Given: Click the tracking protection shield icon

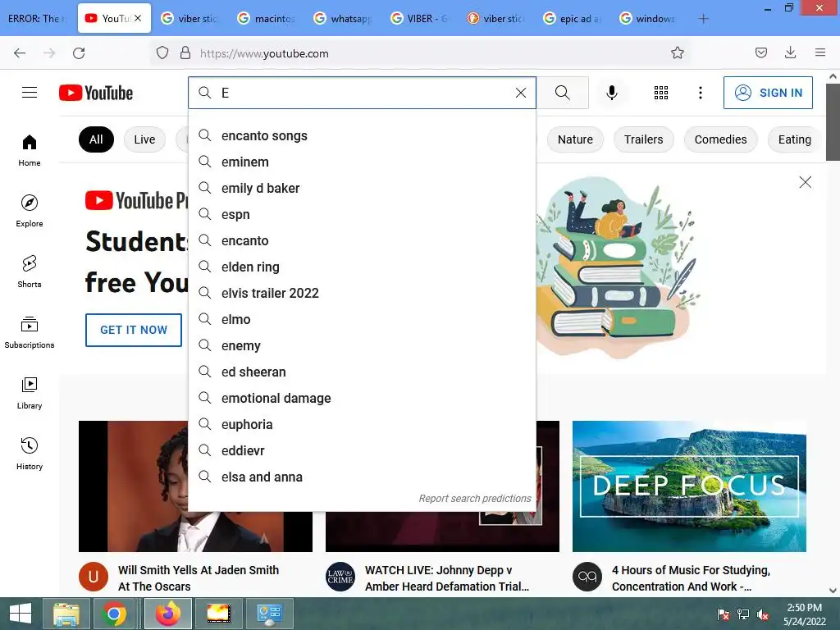Looking at the screenshot, I should click(162, 52).
